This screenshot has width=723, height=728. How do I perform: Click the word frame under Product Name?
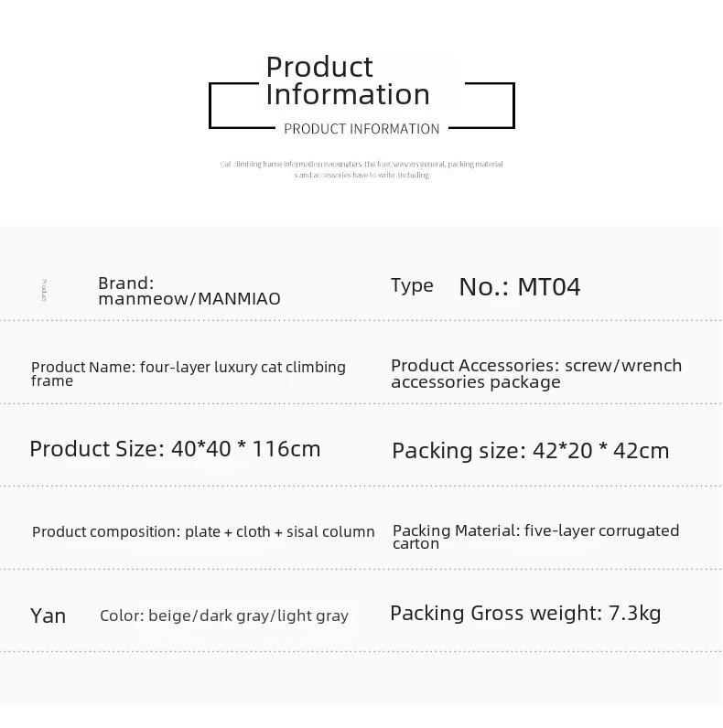52,381
